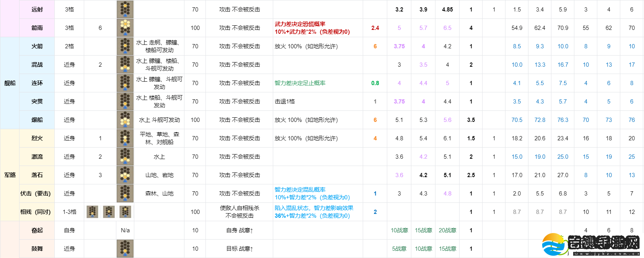Open the hex range icon in the 混战 row
This screenshot has width=644, height=258.
(125, 65)
